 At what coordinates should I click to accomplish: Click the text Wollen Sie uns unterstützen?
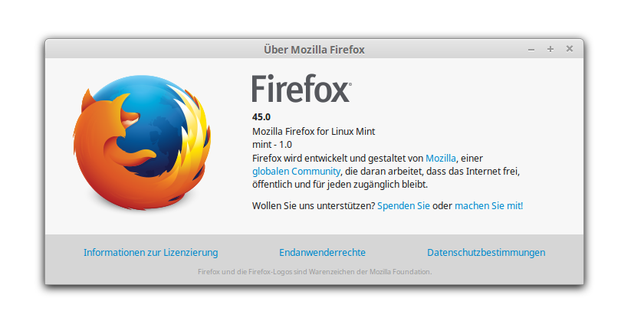[x=314, y=205]
